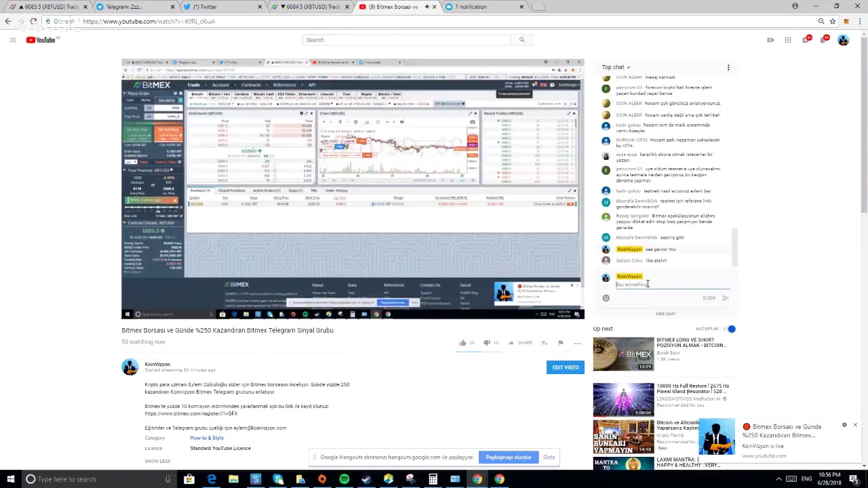This screenshot has height=488, width=868.
Task: Open the LAXMI MANTRA video thumbnail
Action: [x=623, y=464]
